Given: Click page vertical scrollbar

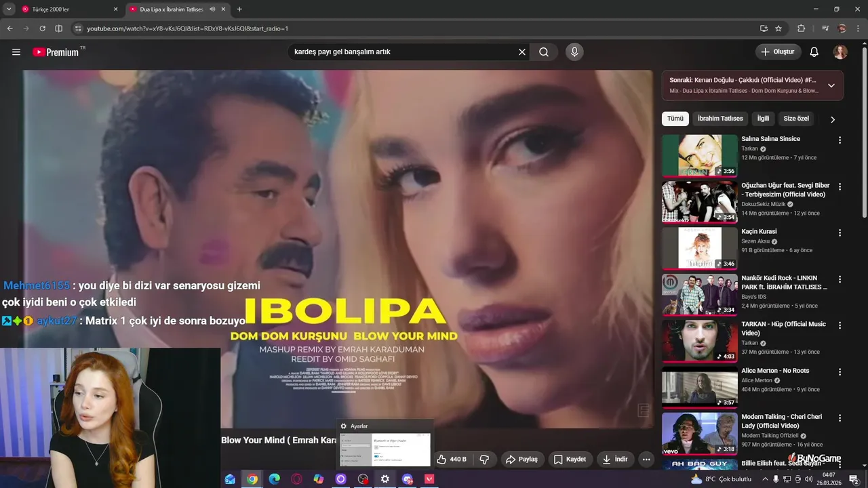Looking at the screenshot, I should click(x=864, y=132).
